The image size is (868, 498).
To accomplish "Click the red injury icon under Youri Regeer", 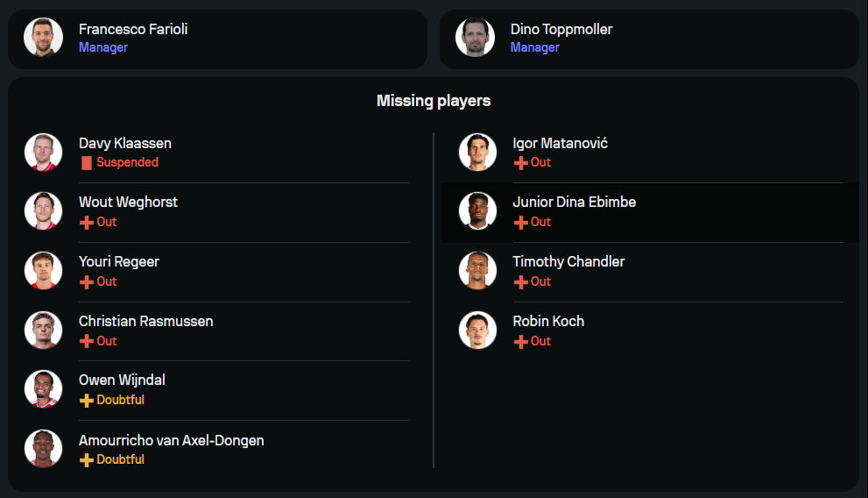I will click(86, 282).
